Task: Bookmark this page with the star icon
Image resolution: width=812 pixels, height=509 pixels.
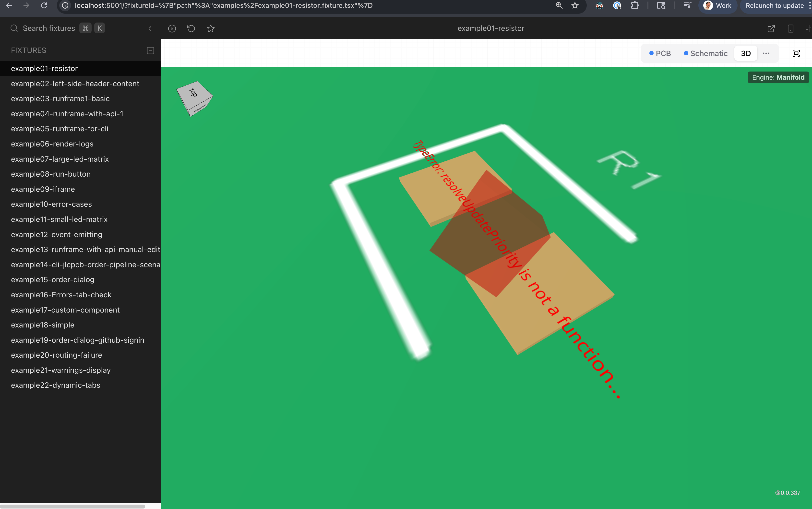Action: [575, 5]
